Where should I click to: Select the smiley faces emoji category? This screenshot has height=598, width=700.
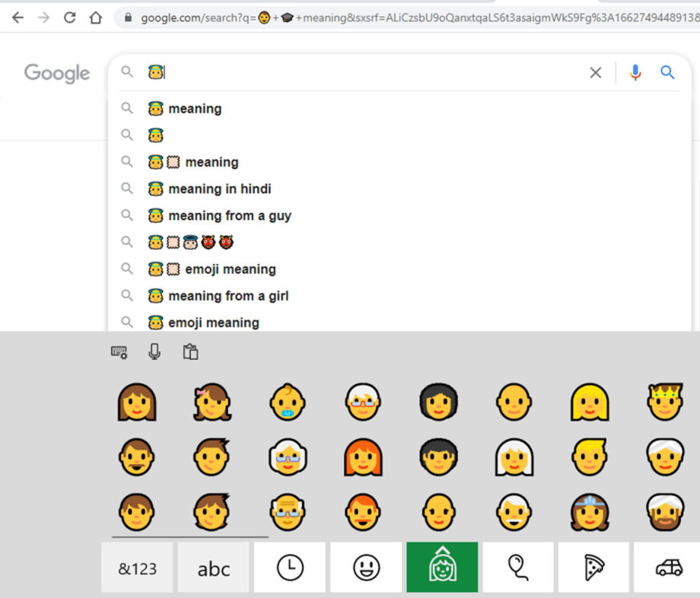(364, 567)
